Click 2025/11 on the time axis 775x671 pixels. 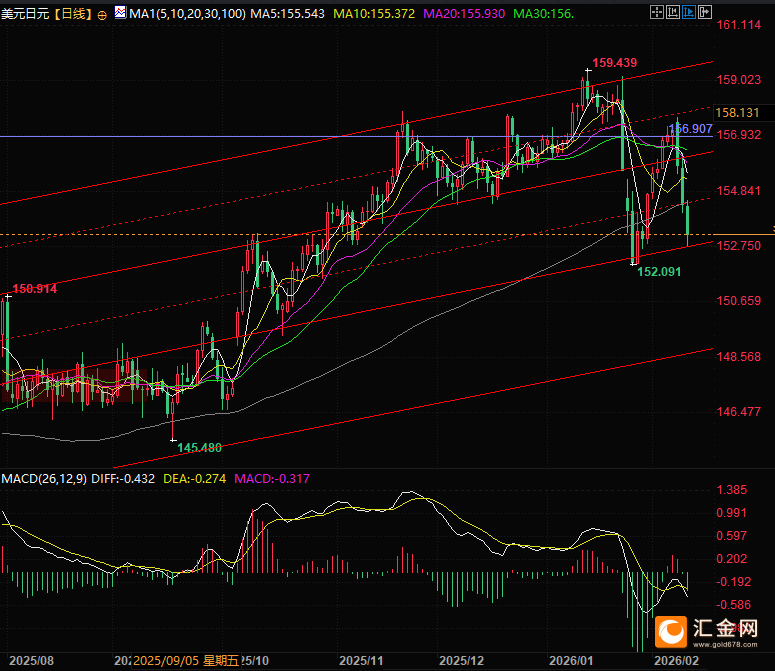(362, 661)
